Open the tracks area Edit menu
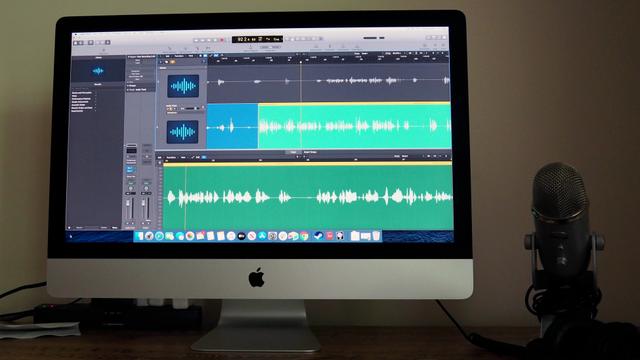Screen dimensions: 640x360 167,56
